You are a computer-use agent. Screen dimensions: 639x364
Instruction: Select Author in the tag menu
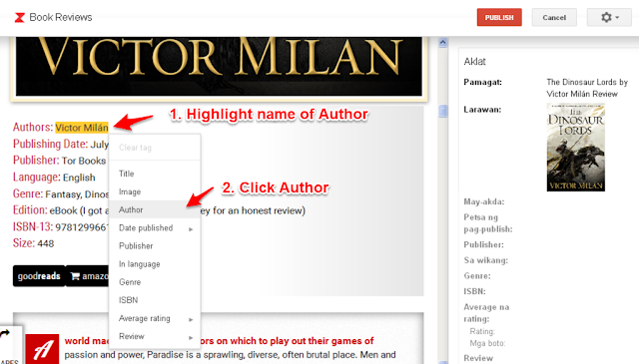click(x=155, y=209)
